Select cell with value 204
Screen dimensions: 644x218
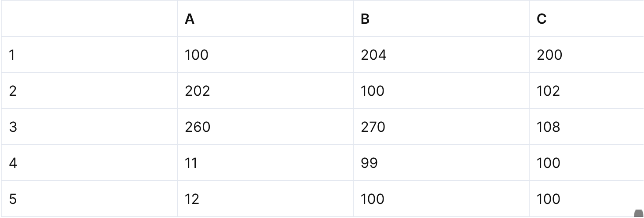(x=441, y=55)
